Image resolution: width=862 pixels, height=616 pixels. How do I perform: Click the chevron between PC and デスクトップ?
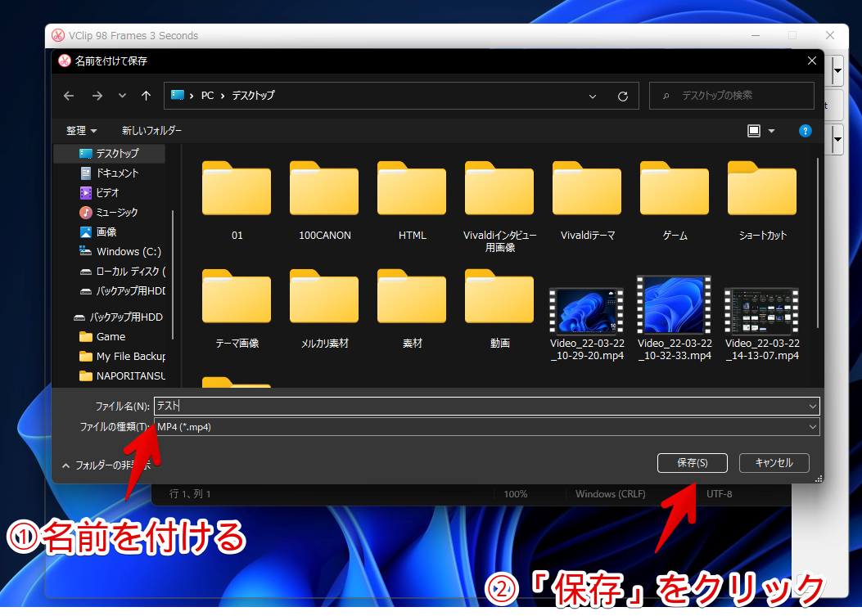tap(223, 97)
